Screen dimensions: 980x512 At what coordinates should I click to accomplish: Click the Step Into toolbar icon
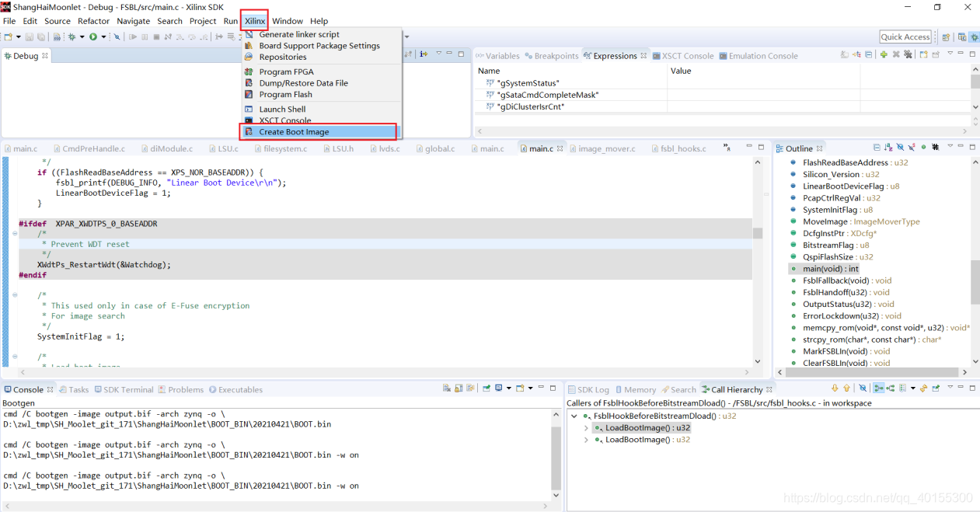[180, 37]
